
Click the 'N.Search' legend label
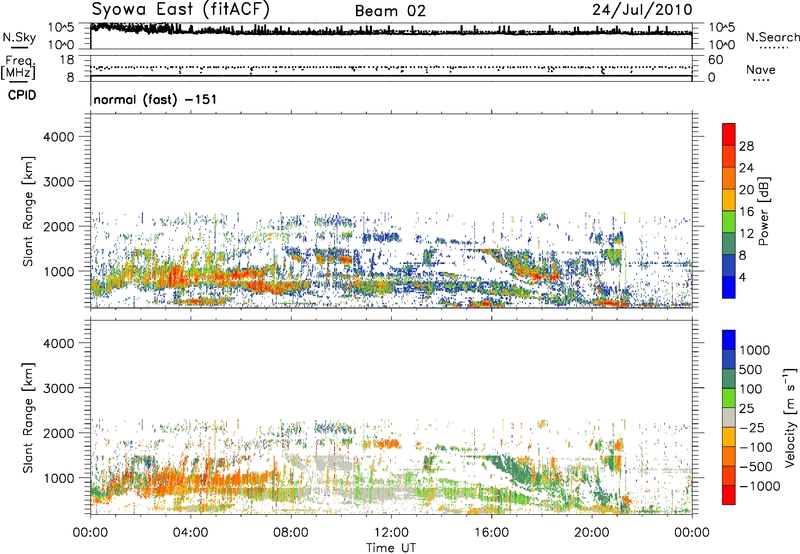tap(772, 37)
